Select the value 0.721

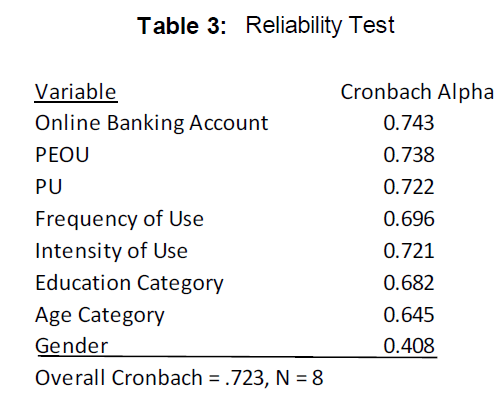point(409,251)
